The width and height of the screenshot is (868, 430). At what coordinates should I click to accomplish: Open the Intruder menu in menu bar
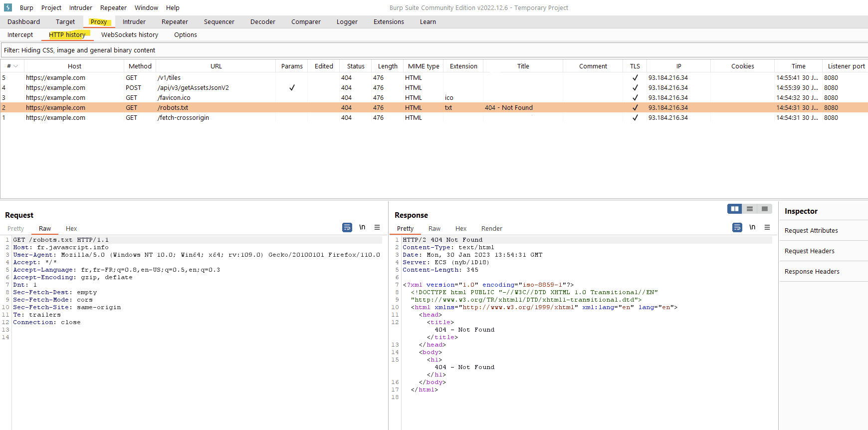[81, 8]
